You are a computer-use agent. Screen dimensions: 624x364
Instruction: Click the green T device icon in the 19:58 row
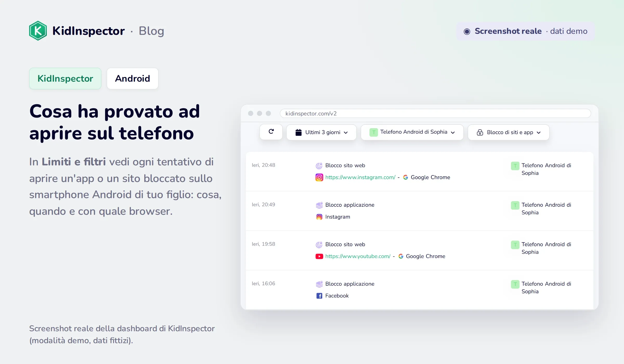pyautogui.click(x=515, y=245)
